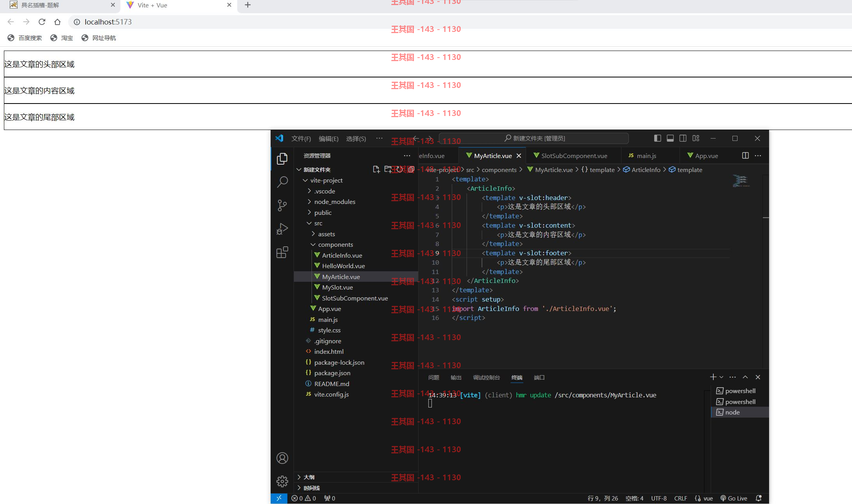
Task: Switch to SlotSubComponent.vue editor tab
Action: 573,156
